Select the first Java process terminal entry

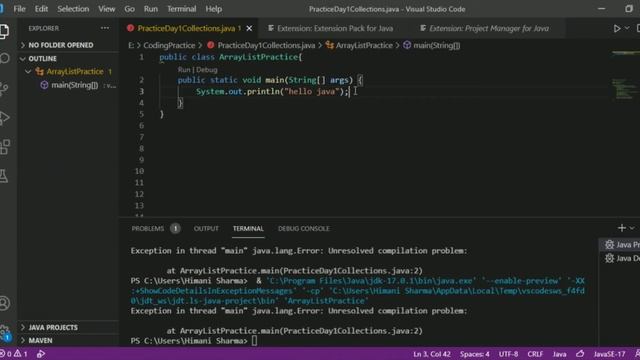click(620, 244)
